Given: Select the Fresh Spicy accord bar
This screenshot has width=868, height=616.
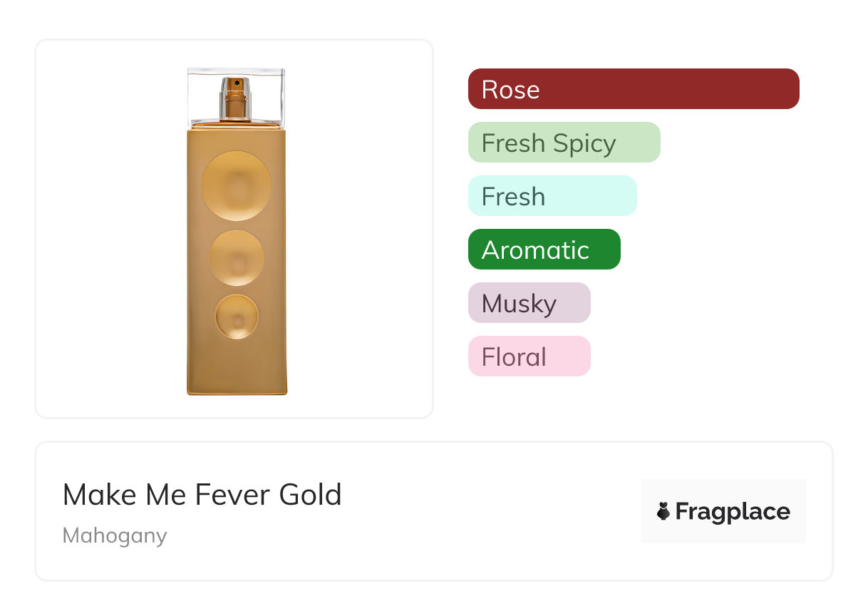Looking at the screenshot, I should [x=564, y=143].
